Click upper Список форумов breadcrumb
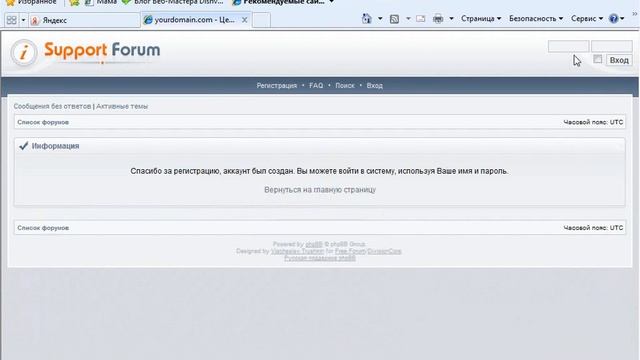This screenshot has width=640, height=360. [x=43, y=122]
